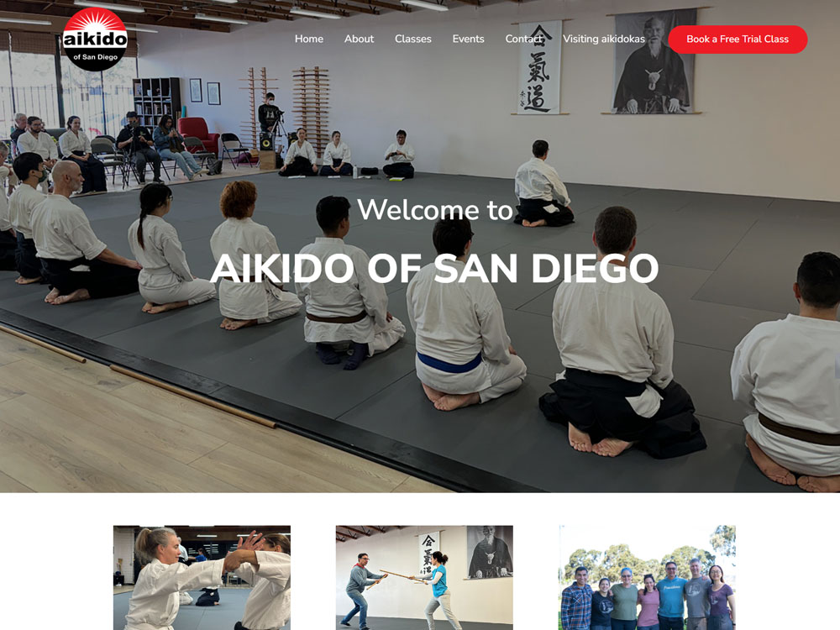Open the outdoor group photo thumbnail
The height and width of the screenshot is (630, 840).
coord(647,578)
